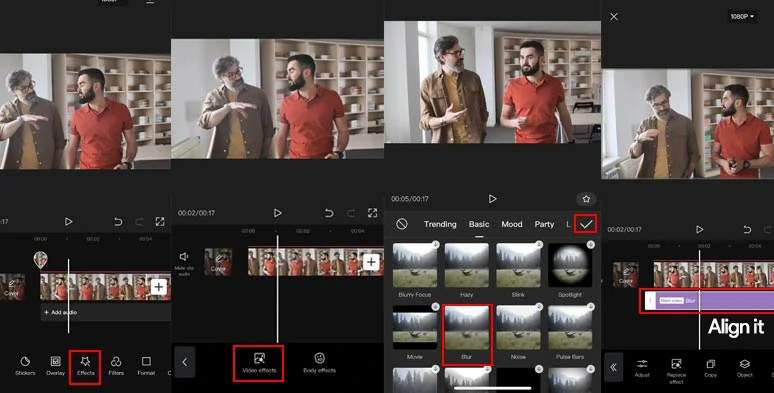
Task: Select the purple Blur effect track
Action: (x=710, y=300)
